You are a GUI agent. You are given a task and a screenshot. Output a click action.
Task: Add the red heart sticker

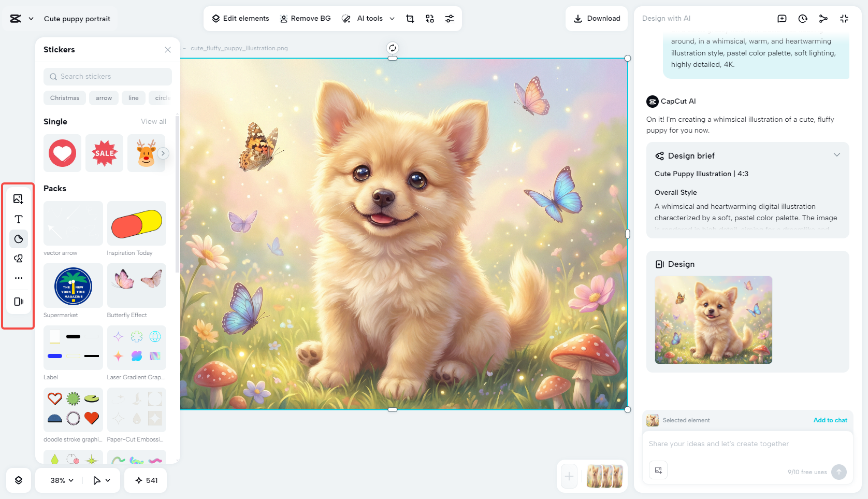pyautogui.click(x=62, y=153)
